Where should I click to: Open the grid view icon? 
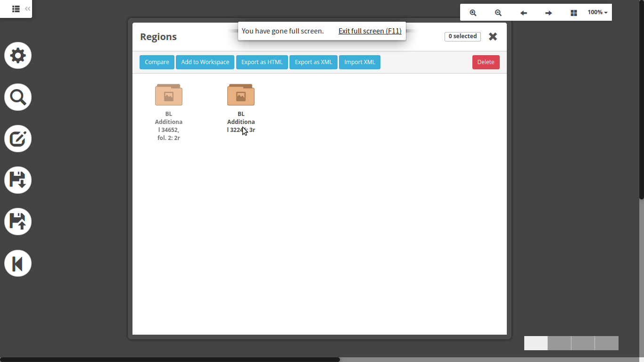click(574, 13)
